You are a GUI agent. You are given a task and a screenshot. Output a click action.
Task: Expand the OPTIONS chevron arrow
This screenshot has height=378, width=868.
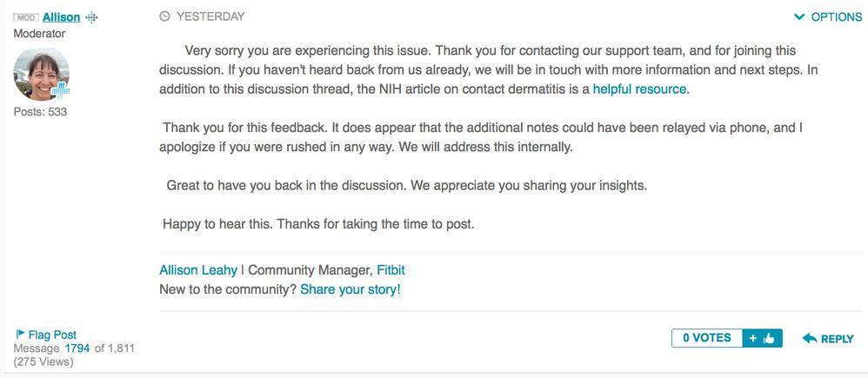[798, 17]
